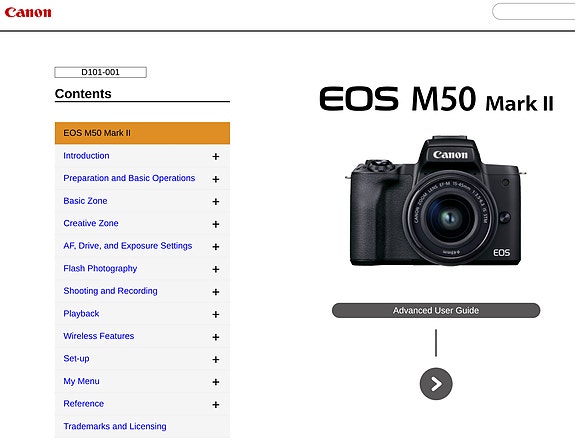Click the search field in header

[x=534, y=11]
